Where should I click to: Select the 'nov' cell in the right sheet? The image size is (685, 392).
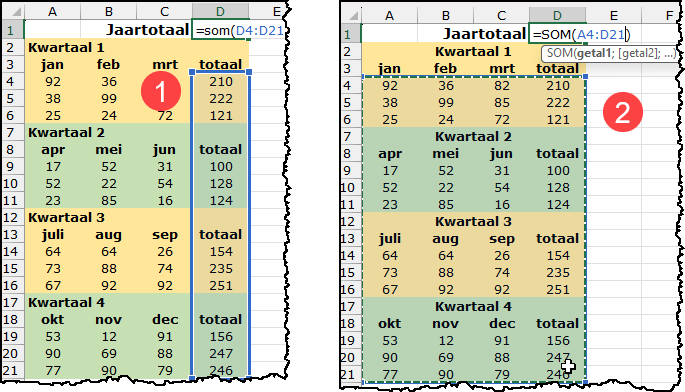click(445, 323)
